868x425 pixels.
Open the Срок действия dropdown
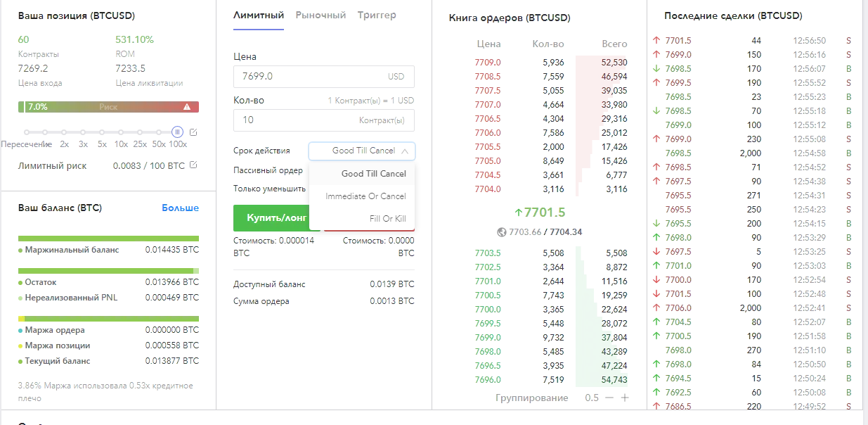click(x=362, y=151)
